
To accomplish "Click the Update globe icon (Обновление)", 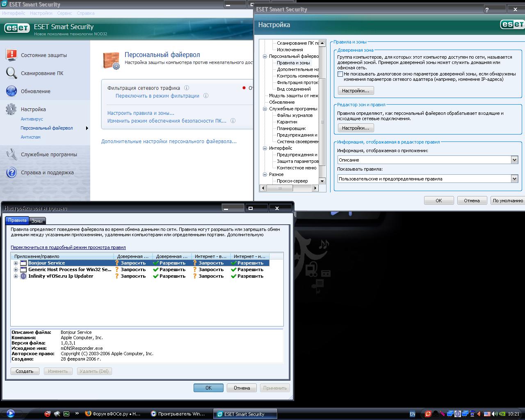I will pos(11,91).
